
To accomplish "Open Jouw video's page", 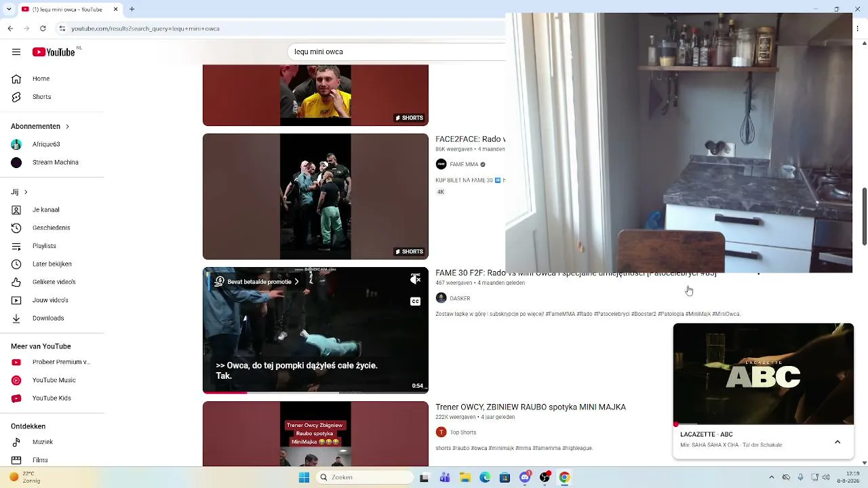I will coord(50,300).
